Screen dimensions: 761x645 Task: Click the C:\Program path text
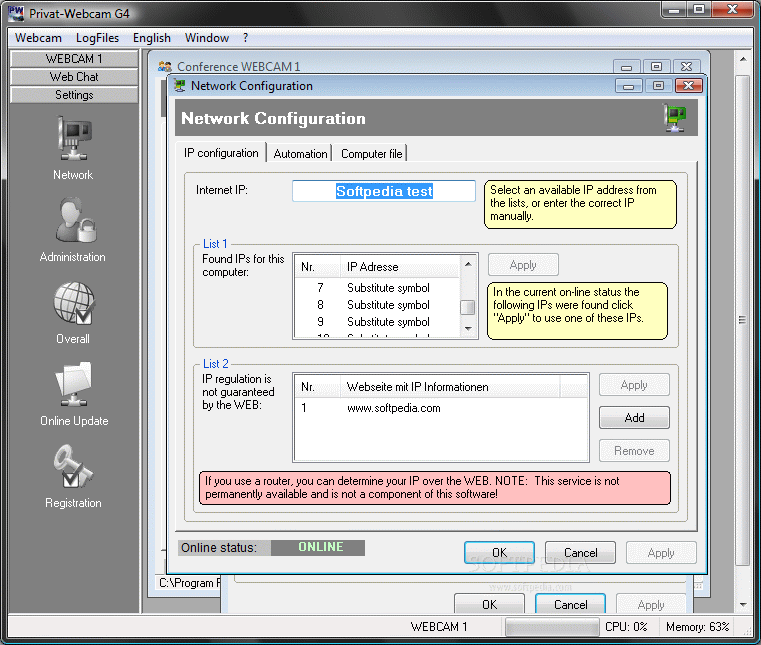coord(190,582)
